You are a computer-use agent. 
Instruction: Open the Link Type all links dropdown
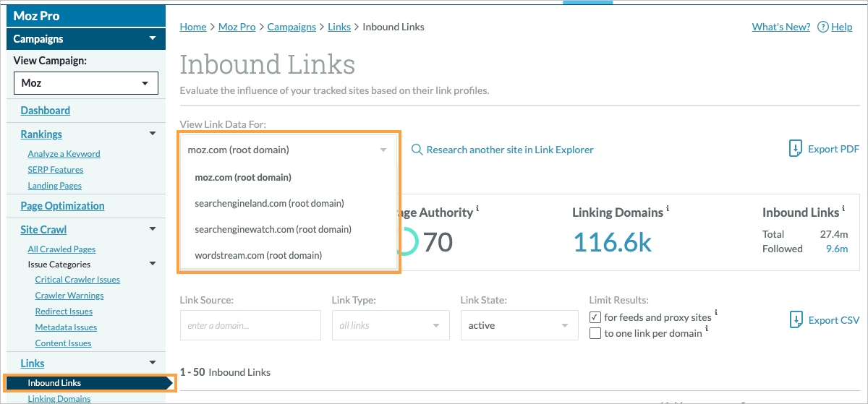pos(390,325)
